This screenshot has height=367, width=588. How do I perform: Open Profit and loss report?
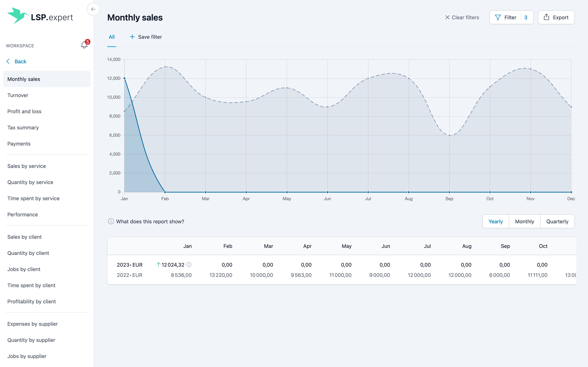(x=24, y=111)
